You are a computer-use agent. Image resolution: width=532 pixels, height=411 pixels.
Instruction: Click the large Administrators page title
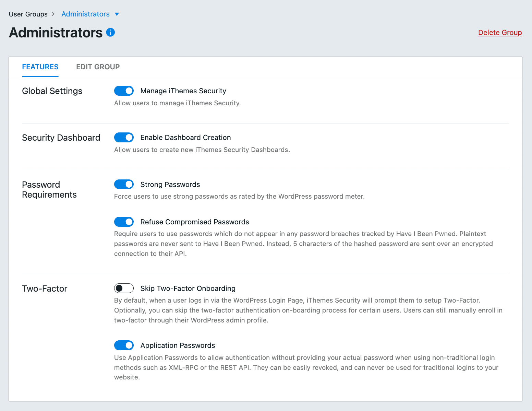pyautogui.click(x=56, y=33)
